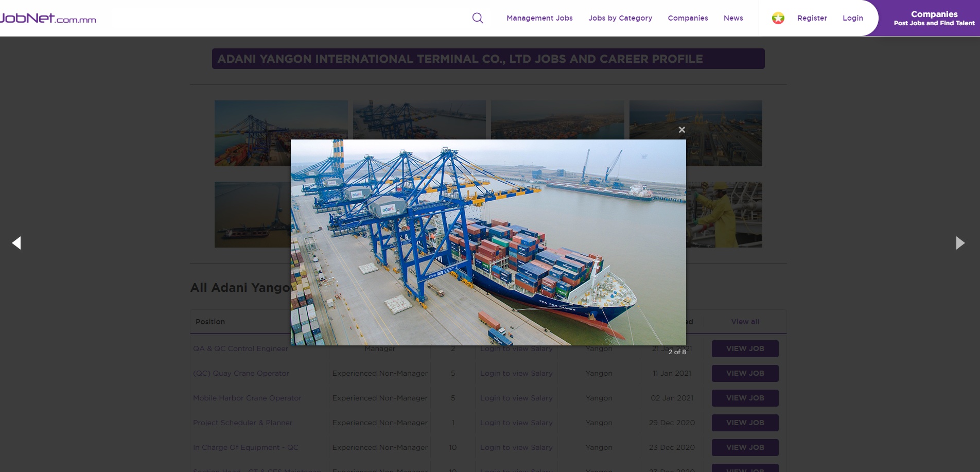Screen dimensions: 980x472
Task: Open Jobs by Category menu
Action: [620, 18]
